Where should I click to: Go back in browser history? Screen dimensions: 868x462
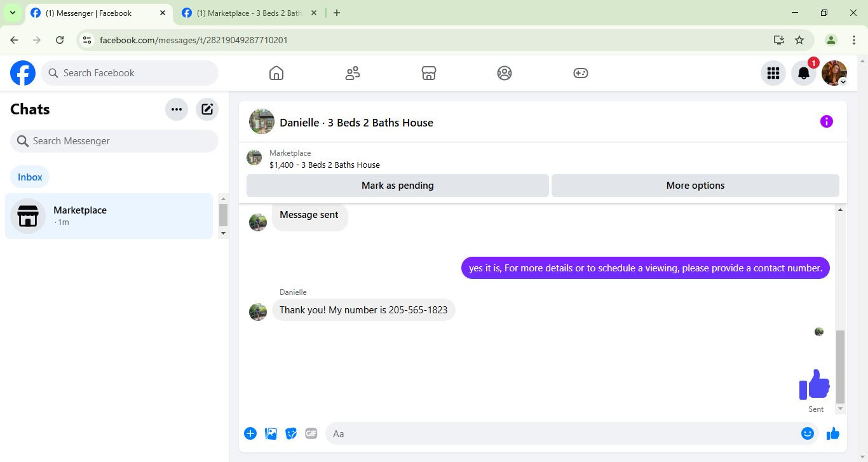(x=14, y=40)
